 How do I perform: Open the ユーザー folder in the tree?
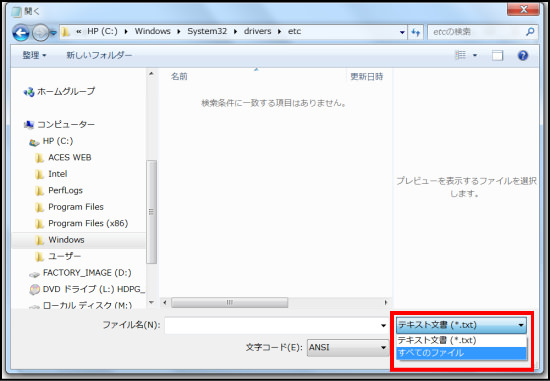65,256
